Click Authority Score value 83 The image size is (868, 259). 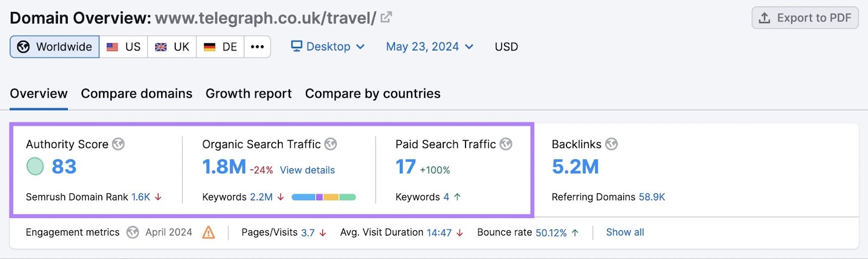tap(64, 167)
